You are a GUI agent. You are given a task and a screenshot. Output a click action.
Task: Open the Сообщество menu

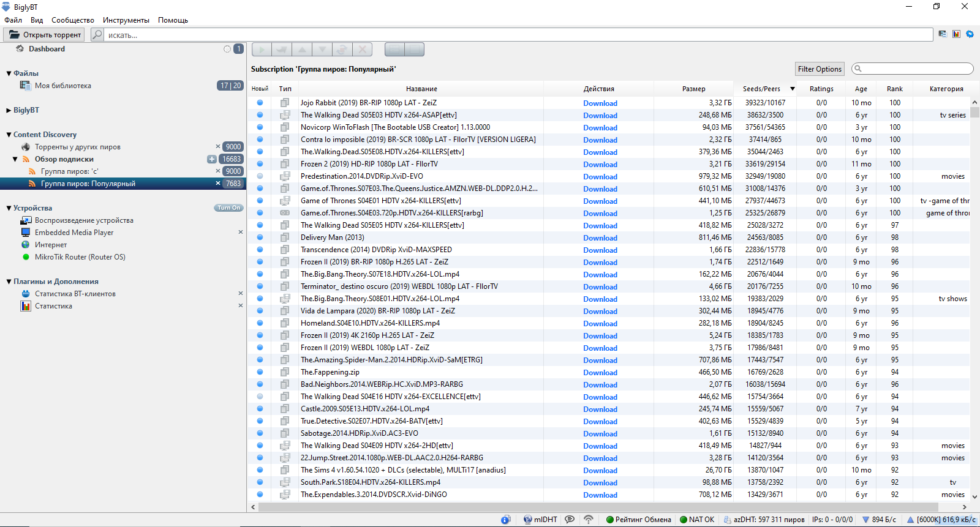(73, 20)
